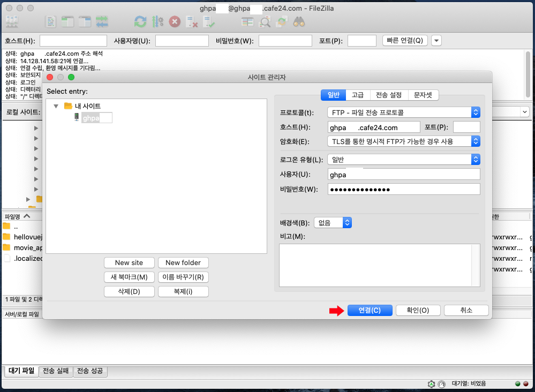Click the message log scrollbar
The image size is (535, 392).
point(528,74)
